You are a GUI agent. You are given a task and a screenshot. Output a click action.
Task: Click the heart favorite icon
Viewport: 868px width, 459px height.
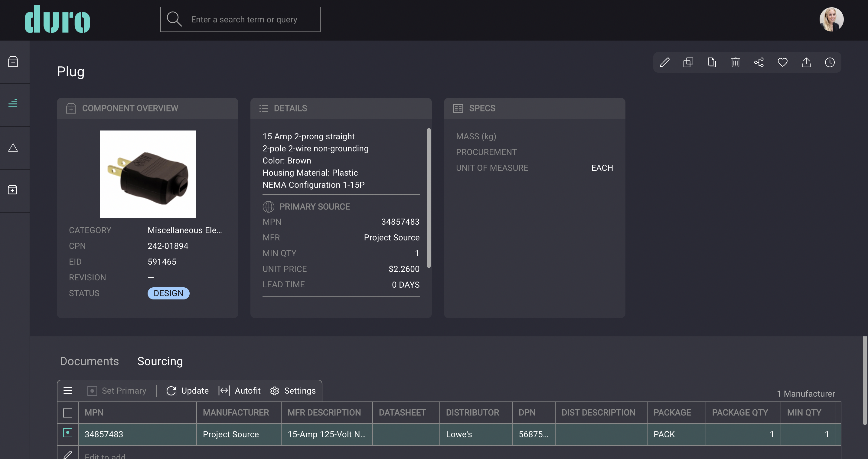tap(782, 62)
